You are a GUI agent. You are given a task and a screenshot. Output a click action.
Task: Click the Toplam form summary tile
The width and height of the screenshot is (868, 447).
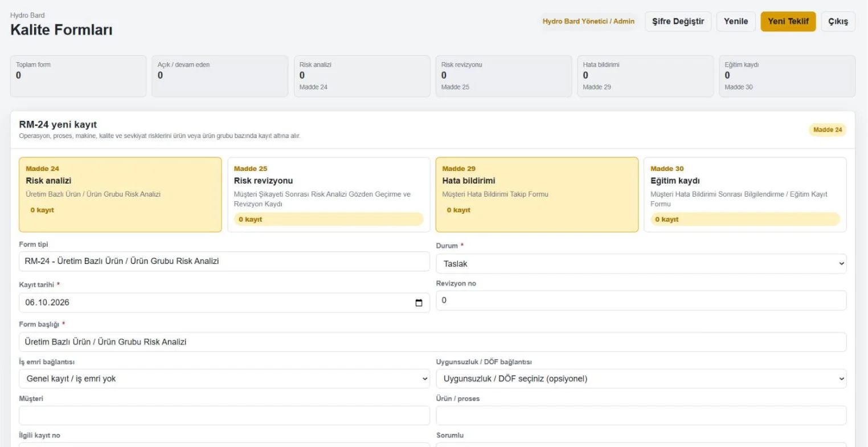tap(79, 76)
